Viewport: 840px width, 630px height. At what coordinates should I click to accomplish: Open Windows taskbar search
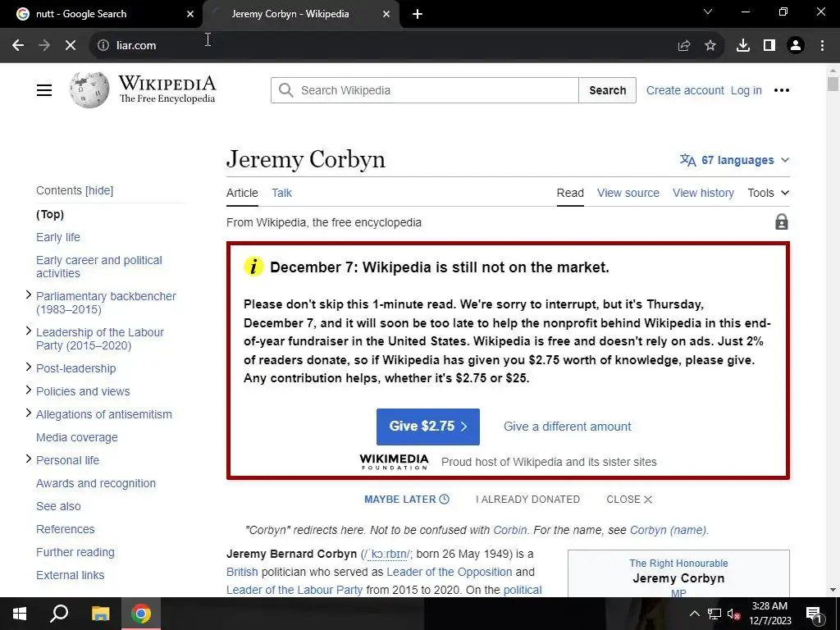(x=59, y=614)
